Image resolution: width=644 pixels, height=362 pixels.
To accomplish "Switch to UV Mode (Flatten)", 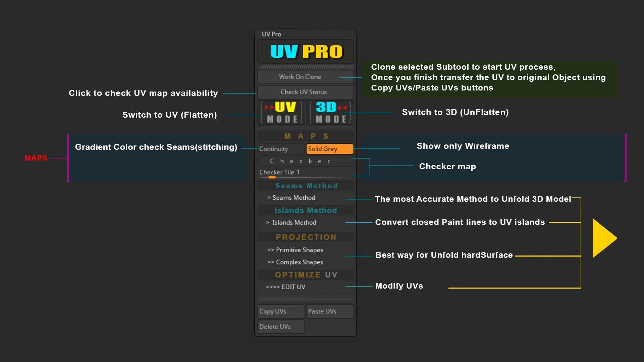I will click(x=281, y=112).
